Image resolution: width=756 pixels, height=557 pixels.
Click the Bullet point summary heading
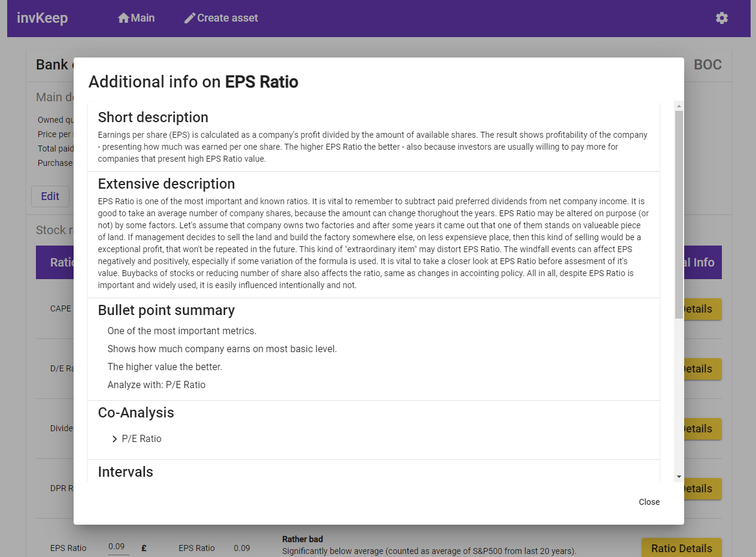click(x=166, y=310)
